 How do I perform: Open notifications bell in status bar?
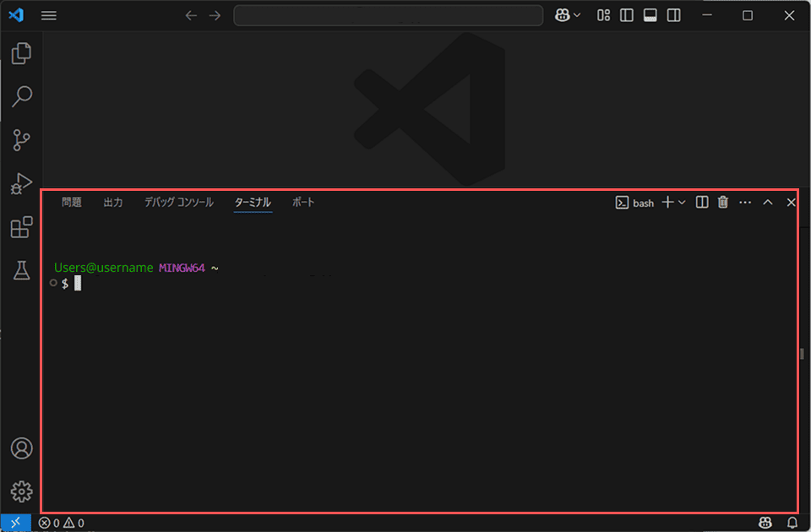pyautogui.click(x=792, y=523)
